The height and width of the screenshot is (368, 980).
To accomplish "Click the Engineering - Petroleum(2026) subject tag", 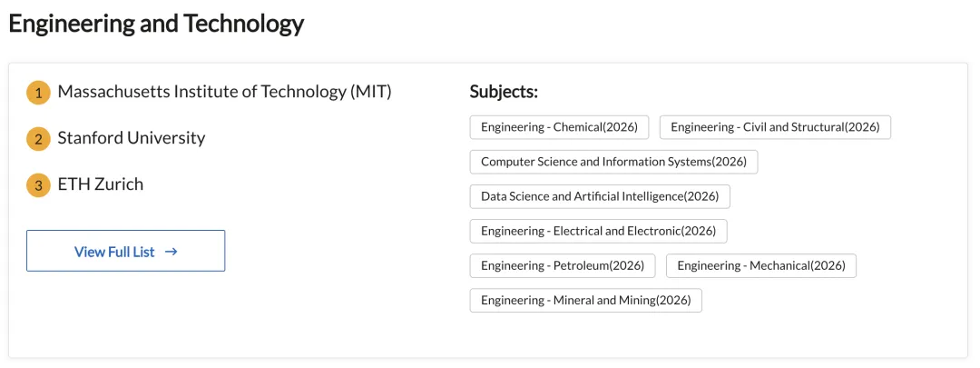I will click(563, 265).
